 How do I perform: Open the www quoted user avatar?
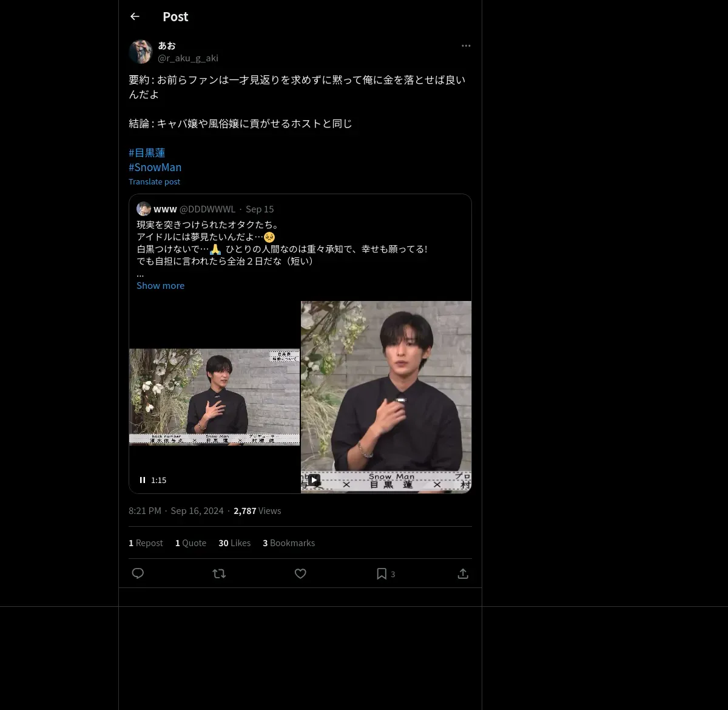pyautogui.click(x=144, y=209)
